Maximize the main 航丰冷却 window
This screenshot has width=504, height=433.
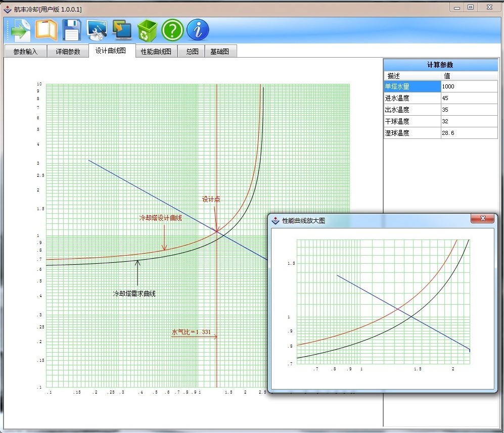[471, 7]
